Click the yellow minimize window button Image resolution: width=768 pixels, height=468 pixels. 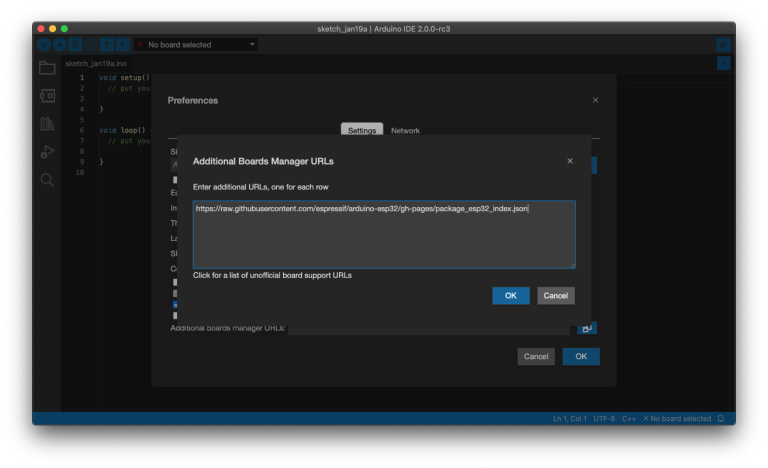52,29
